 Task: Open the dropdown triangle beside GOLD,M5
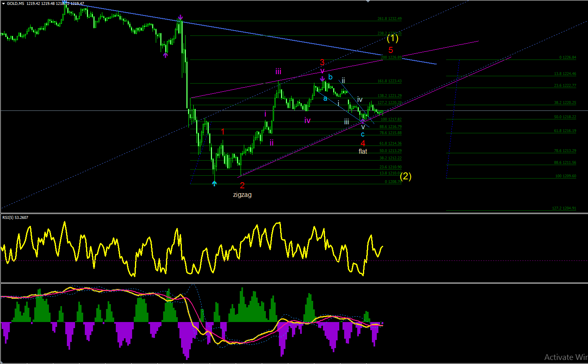tap(3, 4)
